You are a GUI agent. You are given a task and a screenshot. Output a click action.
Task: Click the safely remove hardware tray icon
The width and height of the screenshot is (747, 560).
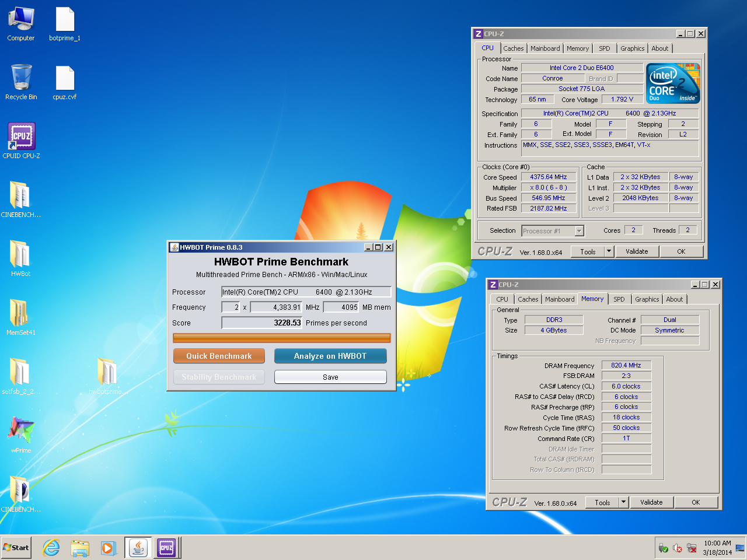663,548
